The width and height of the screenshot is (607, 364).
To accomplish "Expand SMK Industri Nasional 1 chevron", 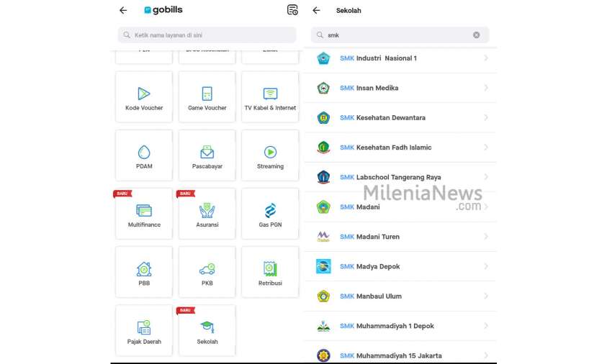I will tap(486, 58).
